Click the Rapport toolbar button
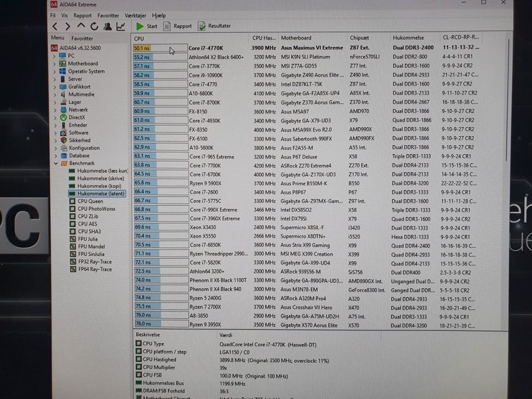Viewport: 532px width, 399px height. click(x=177, y=26)
